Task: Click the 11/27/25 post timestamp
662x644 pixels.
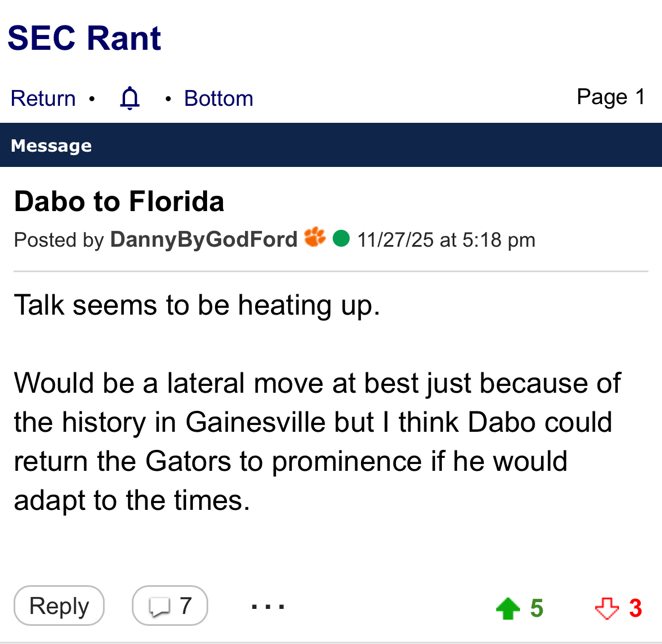Action: 446,240
